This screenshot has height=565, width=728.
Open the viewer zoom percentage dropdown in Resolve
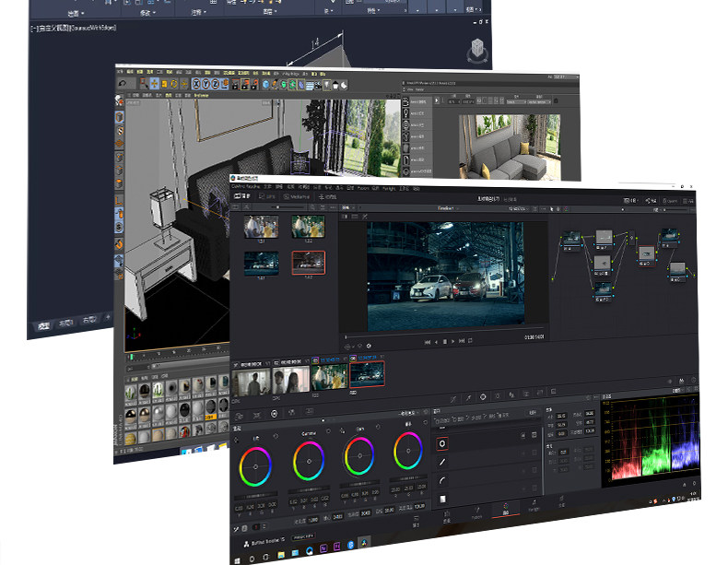pyautogui.click(x=349, y=207)
